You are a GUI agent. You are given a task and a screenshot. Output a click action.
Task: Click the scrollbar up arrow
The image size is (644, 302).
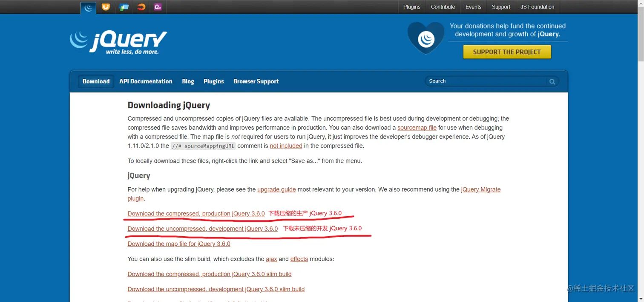point(641,3)
